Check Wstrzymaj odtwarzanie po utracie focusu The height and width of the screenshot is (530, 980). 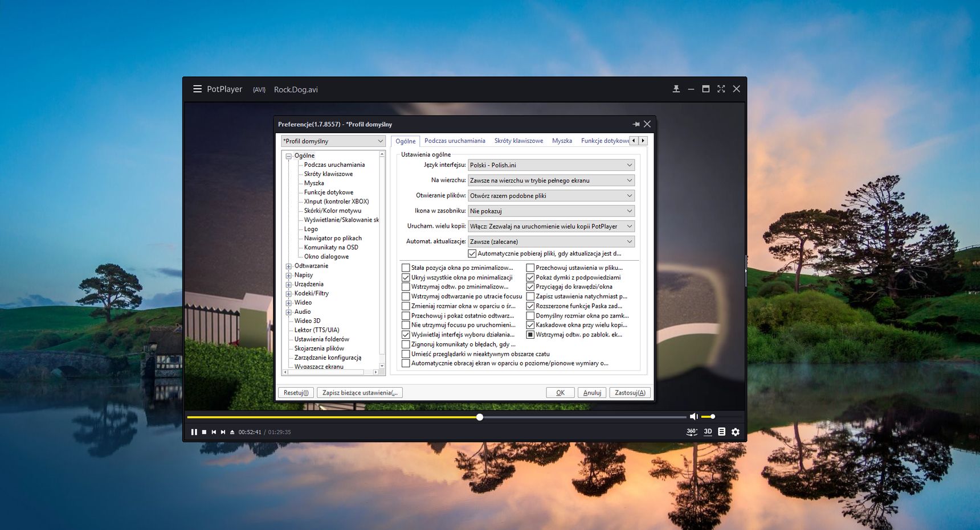(x=406, y=297)
